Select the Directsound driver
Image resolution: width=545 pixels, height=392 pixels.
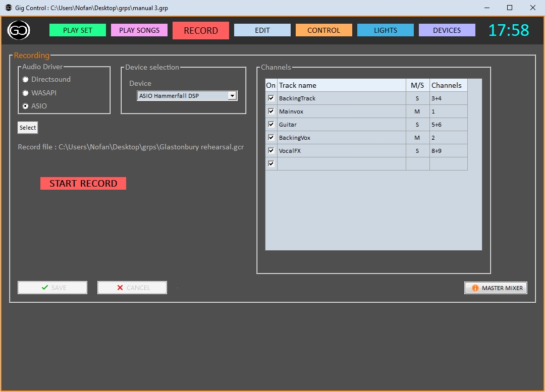[x=25, y=79]
